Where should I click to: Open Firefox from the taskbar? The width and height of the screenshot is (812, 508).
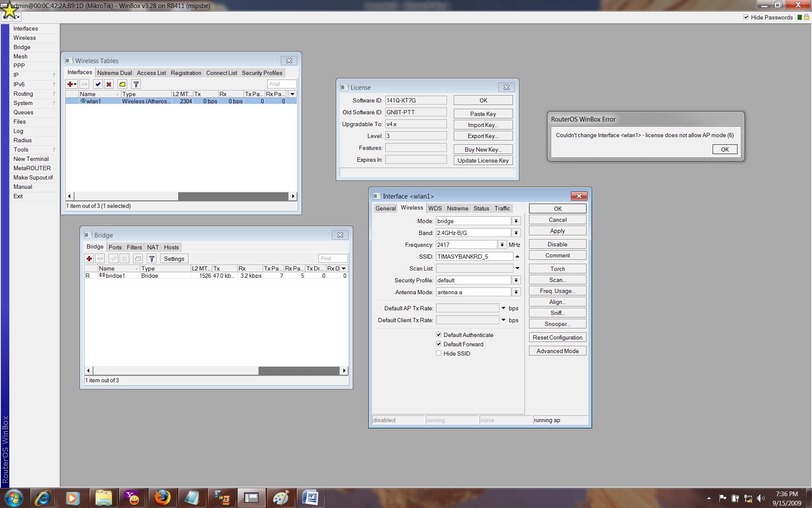pos(162,498)
